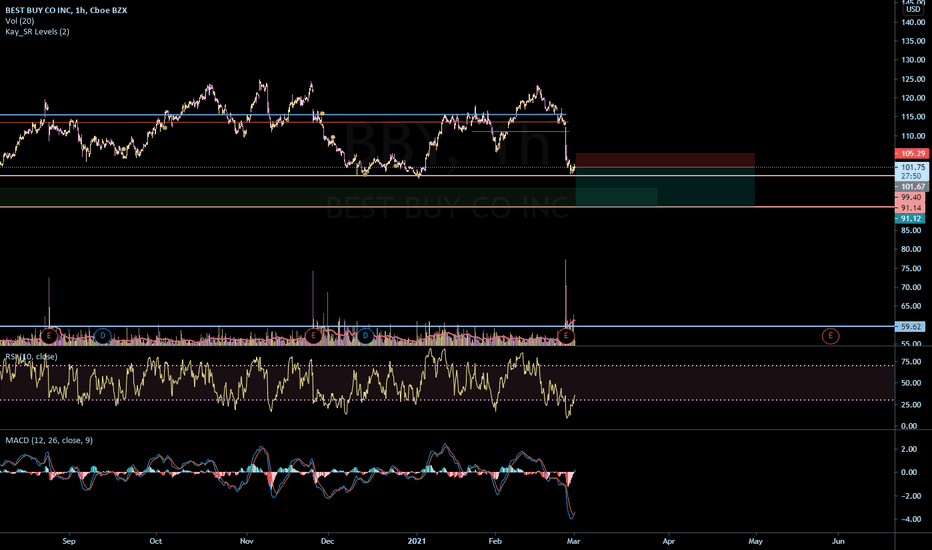Select the Vol (20) indicator legend

coord(20,21)
